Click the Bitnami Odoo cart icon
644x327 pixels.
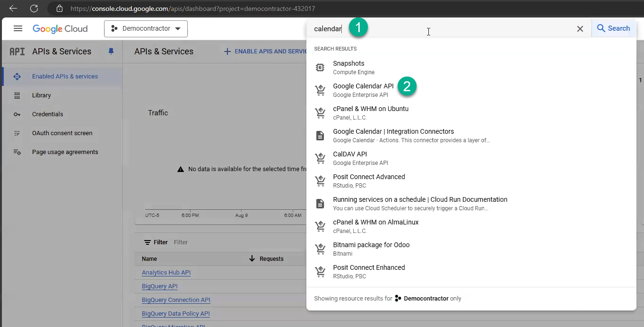pos(320,249)
